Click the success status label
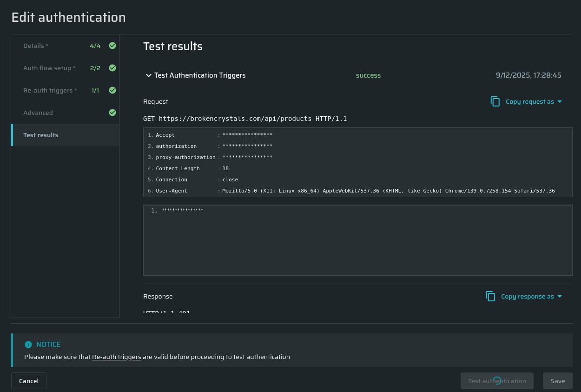Screen dimensions: 581x392 [x=368, y=75]
